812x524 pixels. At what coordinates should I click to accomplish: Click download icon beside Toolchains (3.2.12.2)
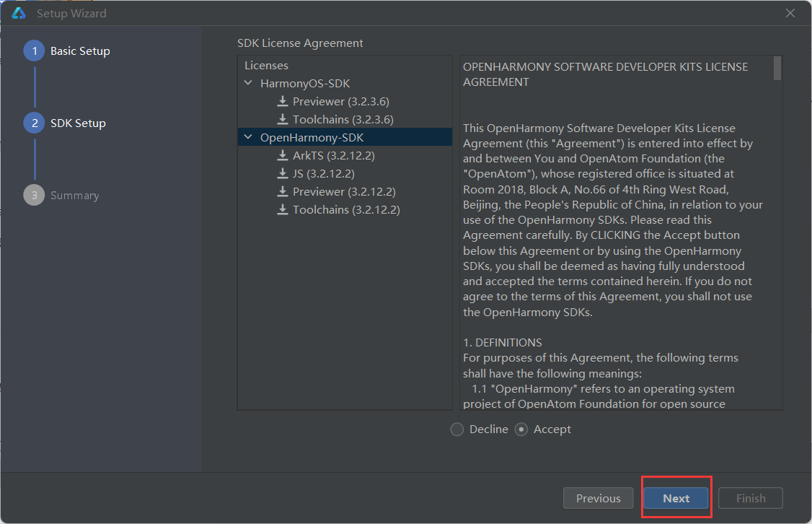[x=282, y=209]
